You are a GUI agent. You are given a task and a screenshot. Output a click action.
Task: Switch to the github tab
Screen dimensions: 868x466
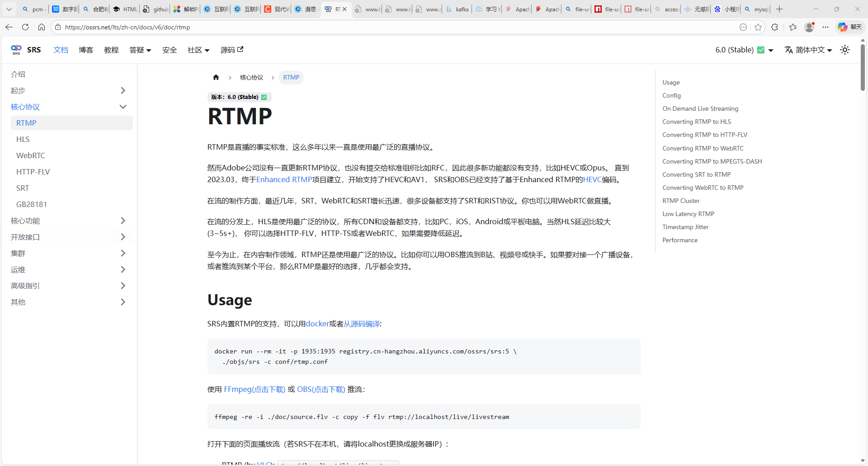[x=155, y=9]
